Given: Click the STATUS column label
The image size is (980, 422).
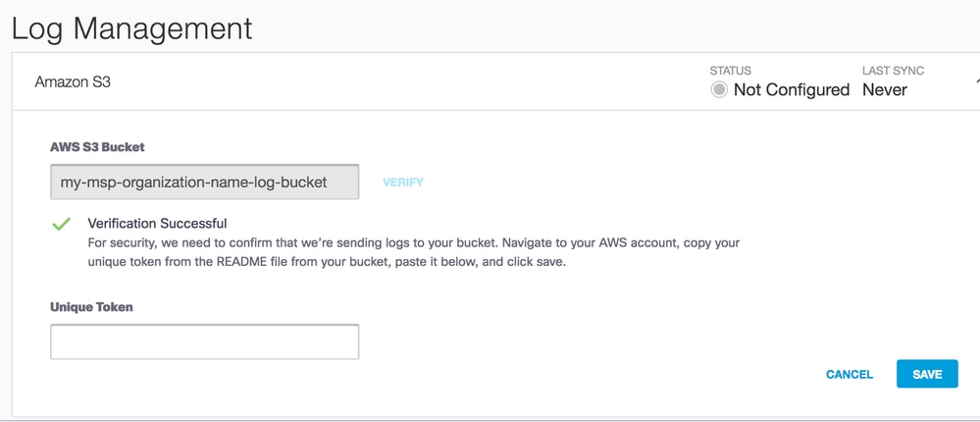Looking at the screenshot, I should click(731, 71).
